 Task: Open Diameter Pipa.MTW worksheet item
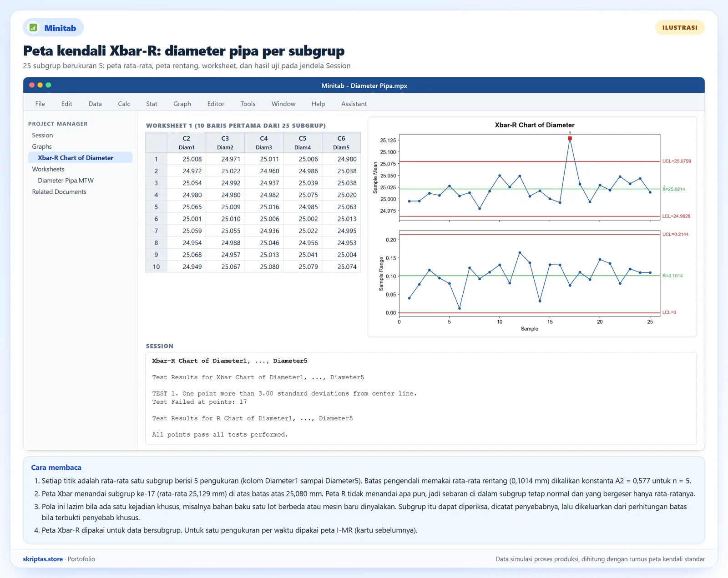(x=66, y=181)
